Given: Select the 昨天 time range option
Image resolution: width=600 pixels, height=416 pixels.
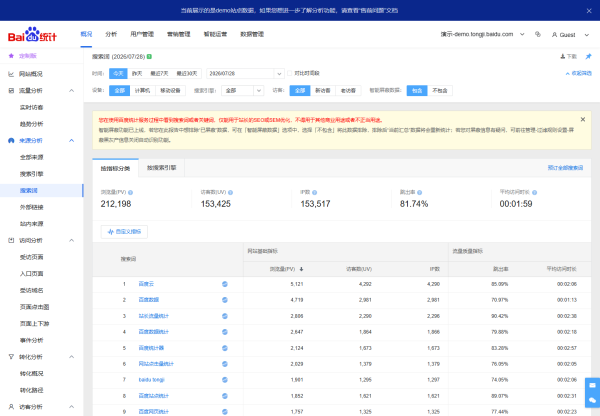Looking at the screenshot, I should point(137,73).
